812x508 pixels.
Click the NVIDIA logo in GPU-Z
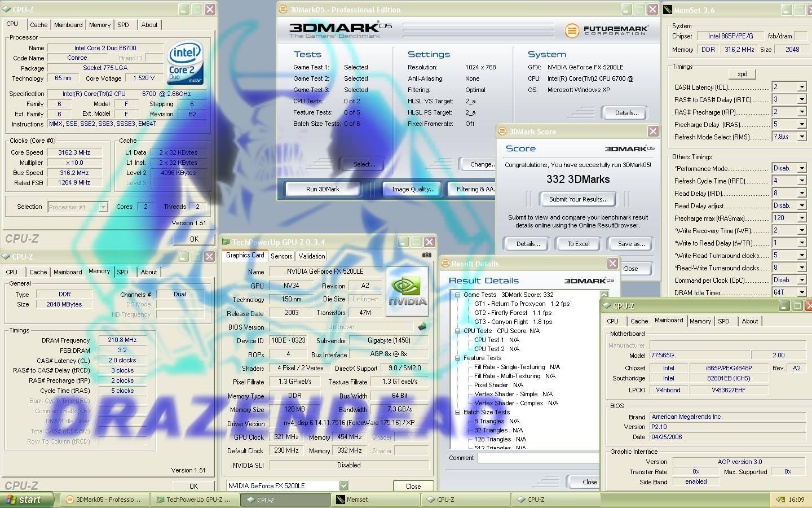(407, 291)
